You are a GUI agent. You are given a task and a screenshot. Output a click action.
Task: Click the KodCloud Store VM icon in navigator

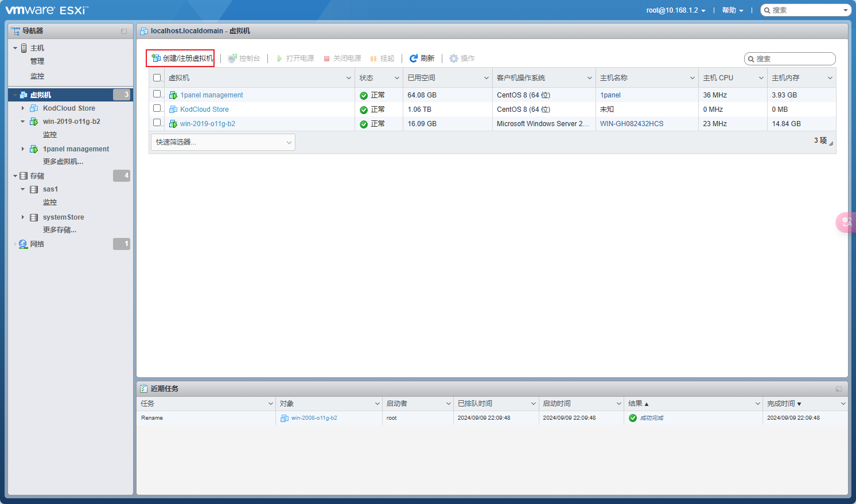coord(34,108)
